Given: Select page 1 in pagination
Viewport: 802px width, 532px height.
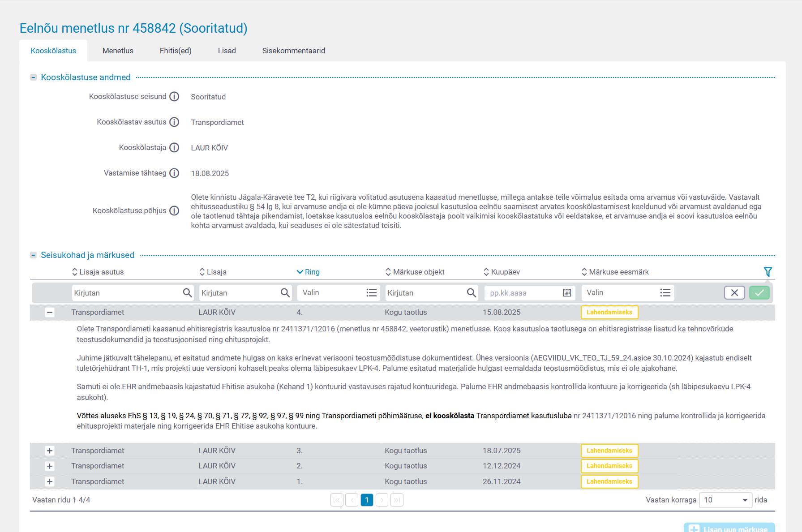Looking at the screenshot, I should pos(367,500).
